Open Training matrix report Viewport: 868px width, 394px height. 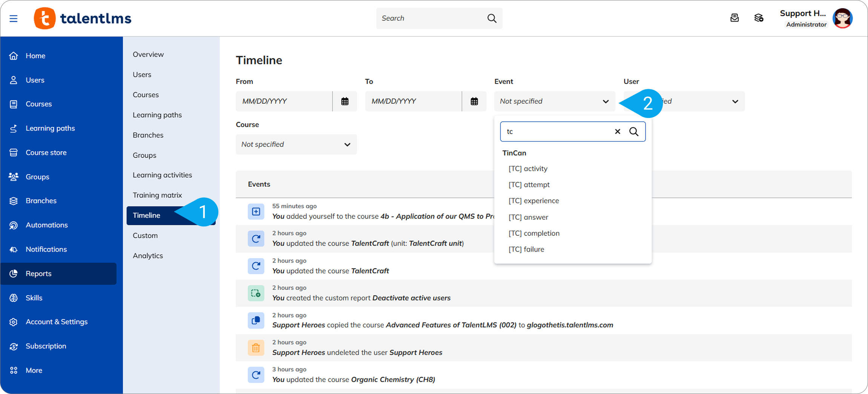tap(157, 195)
